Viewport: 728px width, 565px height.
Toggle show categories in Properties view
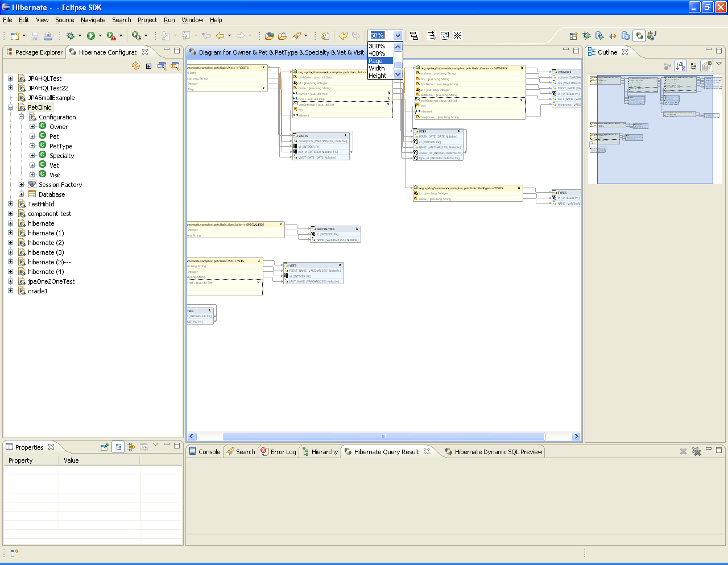pyautogui.click(x=118, y=447)
